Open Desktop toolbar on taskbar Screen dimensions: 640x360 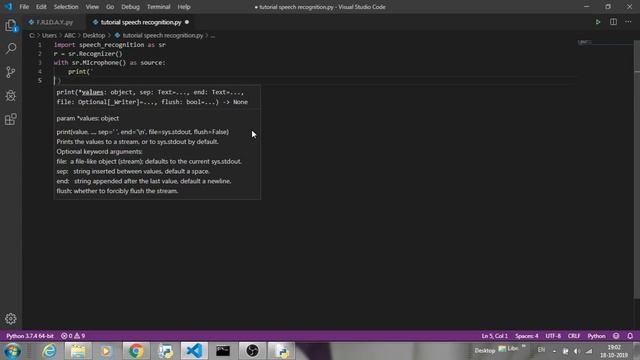[484, 351]
